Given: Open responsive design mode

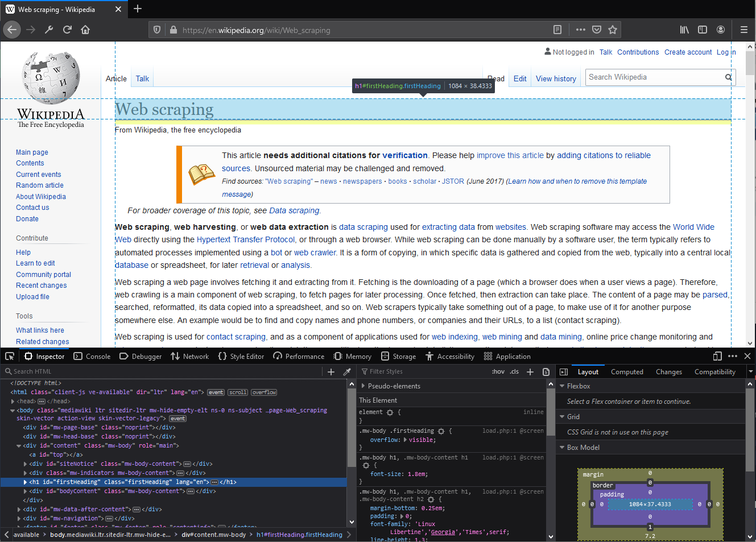Looking at the screenshot, I should pyautogui.click(x=717, y=356).
